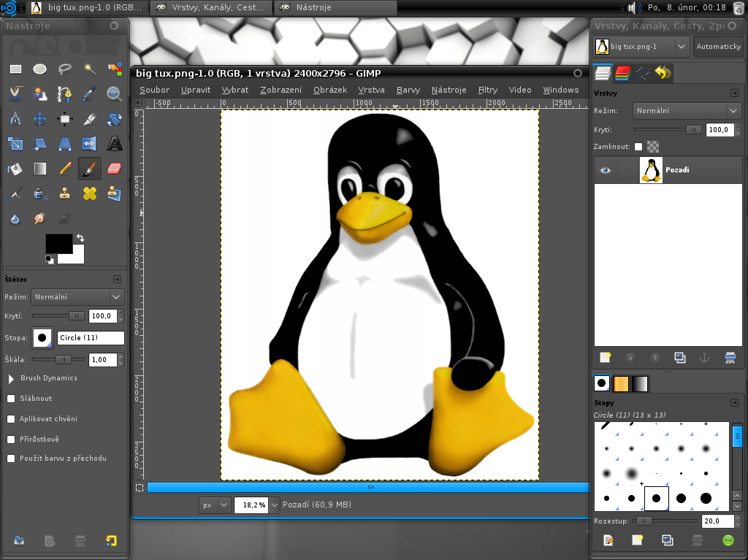This screenshot has height=560, width=748.
Task: Select the Move tool
Action: tap(39, 119)
